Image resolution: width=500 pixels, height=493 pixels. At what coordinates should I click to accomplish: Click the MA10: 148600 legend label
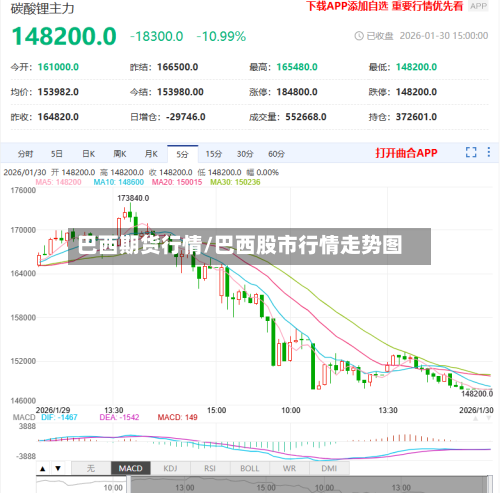pyautogui.click(x=119, y=182)
